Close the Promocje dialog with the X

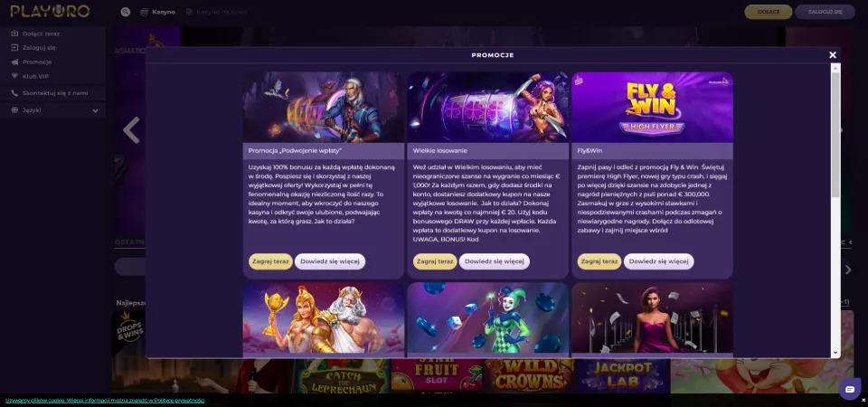[x=833, y=55]
